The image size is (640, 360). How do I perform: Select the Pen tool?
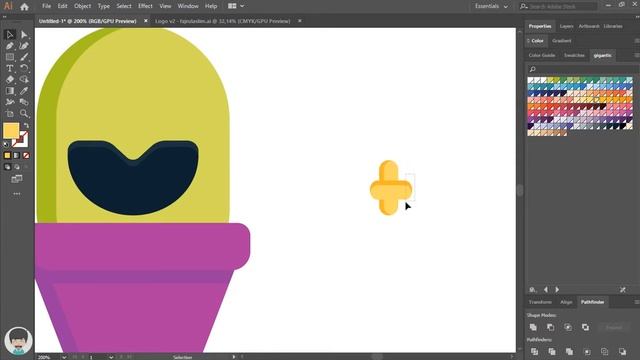(x=10, y=46)
